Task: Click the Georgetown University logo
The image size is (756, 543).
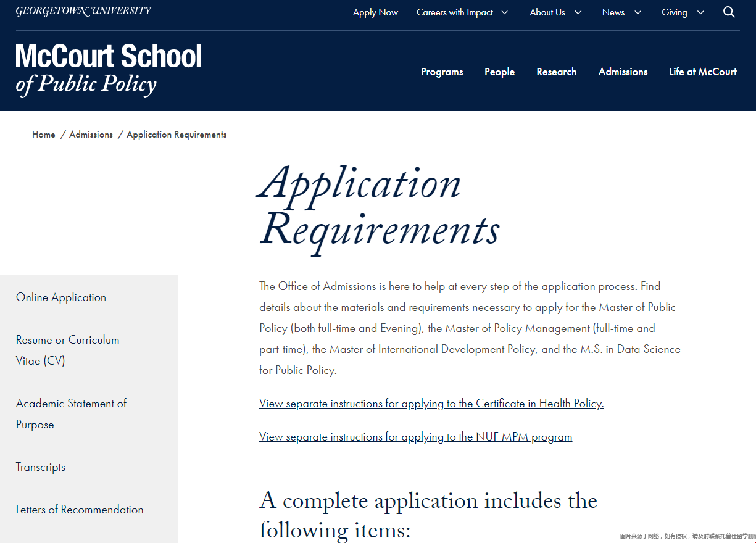Action: point(83,11)
